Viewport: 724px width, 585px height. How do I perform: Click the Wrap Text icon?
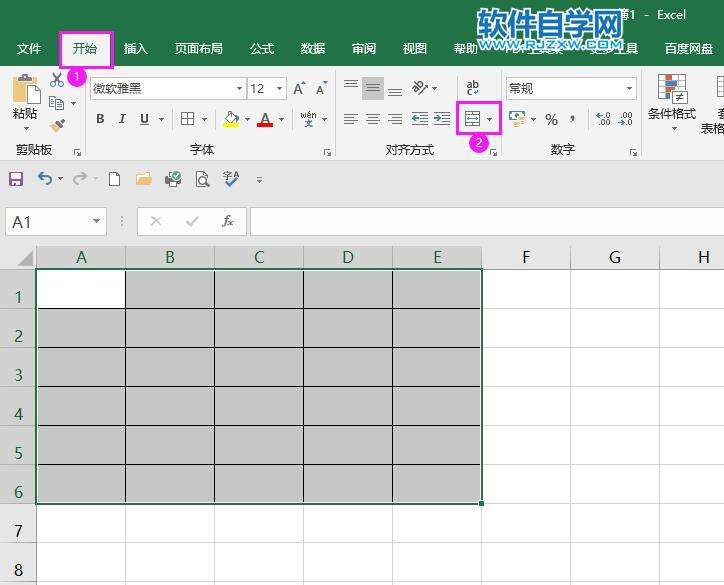click(x=473, y=88)
